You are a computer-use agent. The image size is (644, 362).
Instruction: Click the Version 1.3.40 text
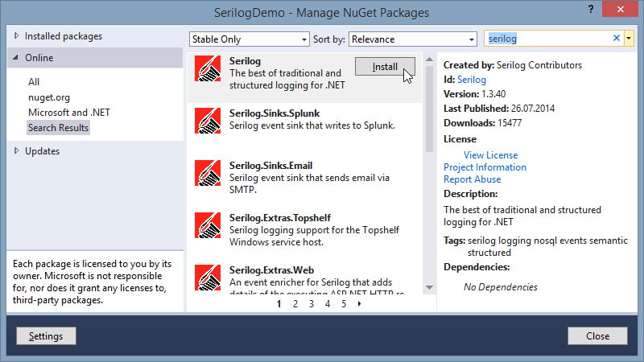474,94
